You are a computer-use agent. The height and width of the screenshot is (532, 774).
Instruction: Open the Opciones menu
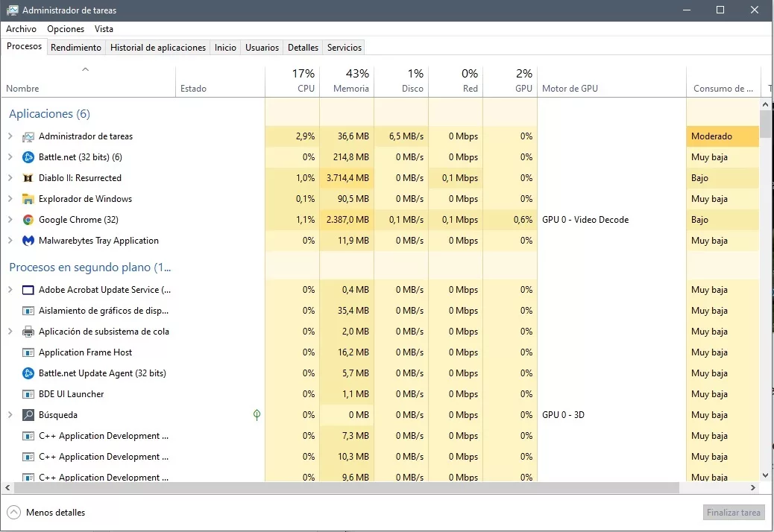[x=65, y=29]
